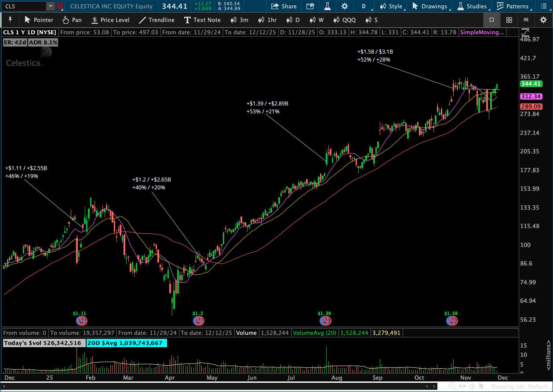Viewport: 553px width, 392px height.
Task: Click the $1.58 earnings event marker
Action: click(451, 321)
